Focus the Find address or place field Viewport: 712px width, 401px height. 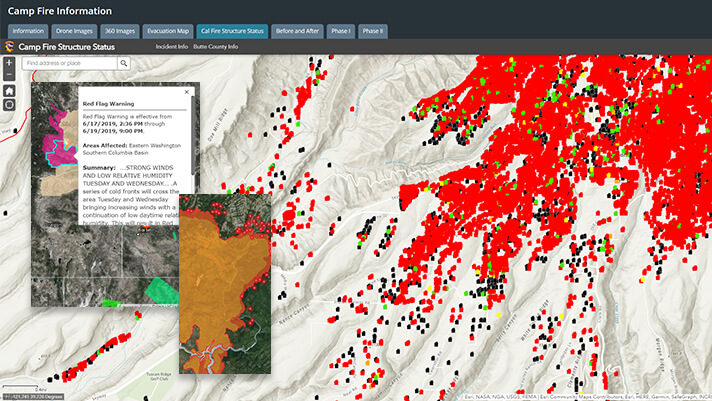(68, 63)
